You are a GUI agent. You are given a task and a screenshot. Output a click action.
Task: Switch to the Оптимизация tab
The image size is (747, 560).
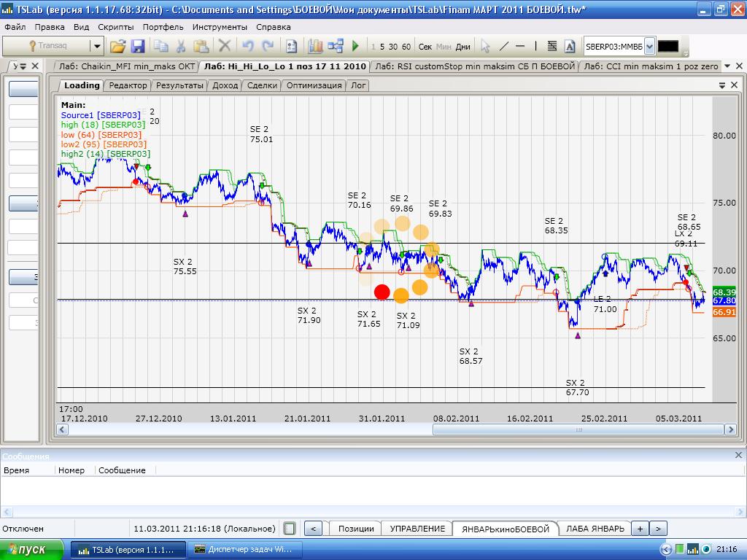coord(314,85)
